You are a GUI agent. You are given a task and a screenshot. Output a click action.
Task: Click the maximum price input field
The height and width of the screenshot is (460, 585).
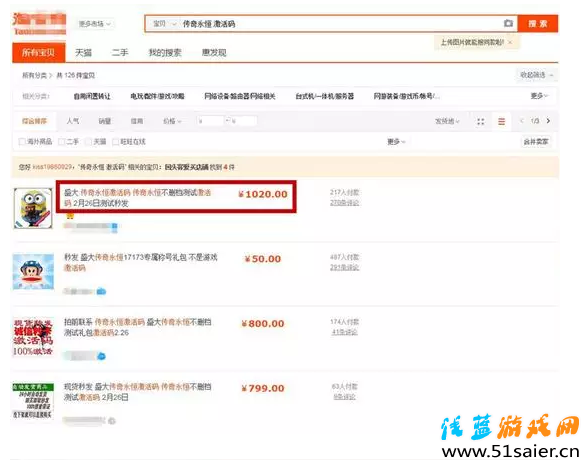pos(244,121)
